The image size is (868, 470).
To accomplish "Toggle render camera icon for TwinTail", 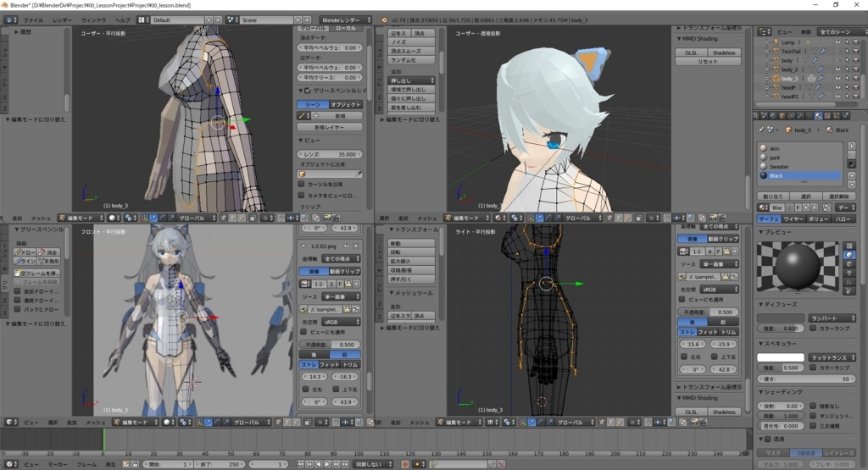I will point(856,52).
